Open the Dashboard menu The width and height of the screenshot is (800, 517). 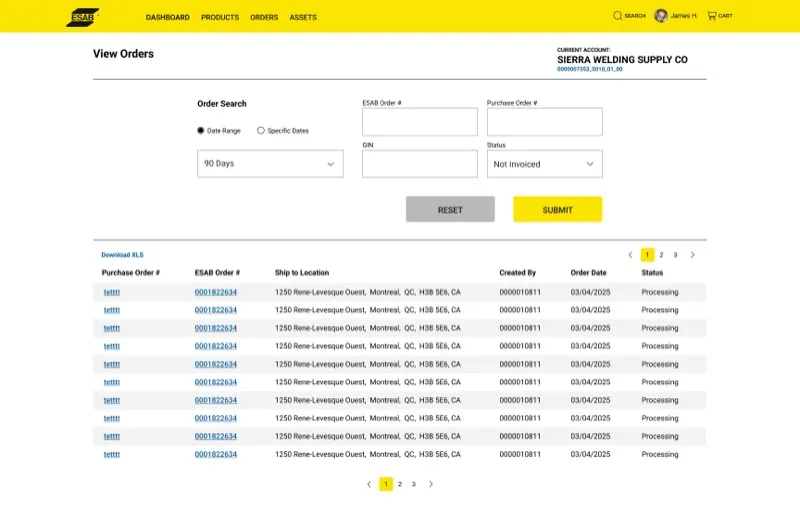coord(167,17)
